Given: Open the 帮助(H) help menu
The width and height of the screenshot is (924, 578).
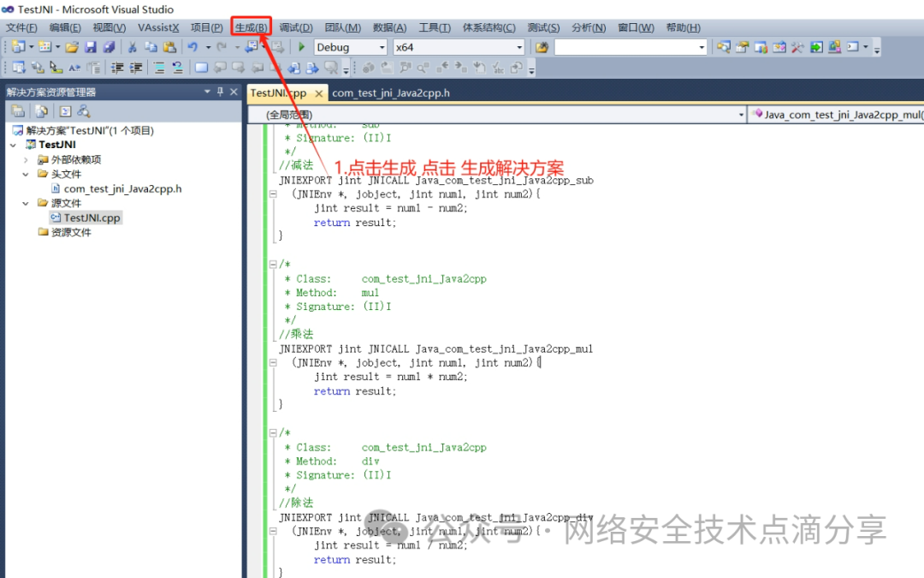Looking at the screenshot, I should tap(683, 27).
